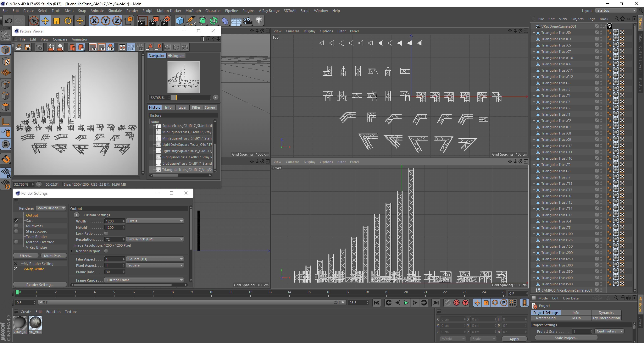Open the Frame Range Current Frame dropdown
644x343 pixels.
pyautogui.click(x=144, y=280)
